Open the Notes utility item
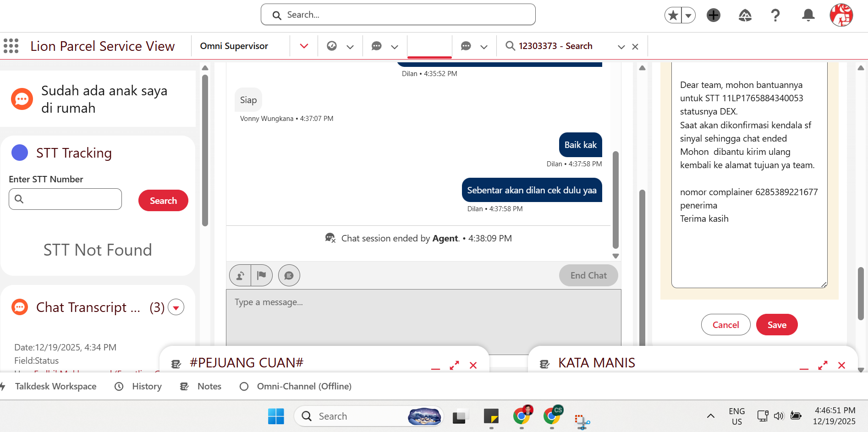Screen dimensions: 868x432 coord(201,386)
